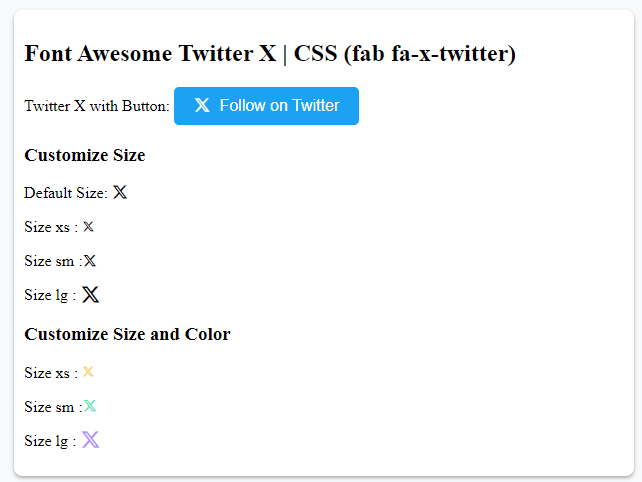Click the Size sm label beside black X
The width and height of the screenshot is (642, 482).
click(x=52, y=262)
